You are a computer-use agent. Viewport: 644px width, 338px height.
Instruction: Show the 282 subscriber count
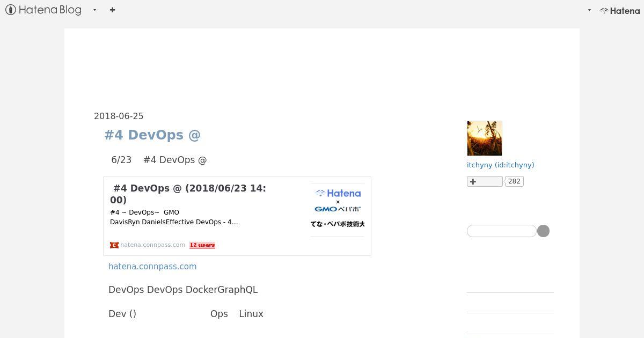(x=514, y=181)
